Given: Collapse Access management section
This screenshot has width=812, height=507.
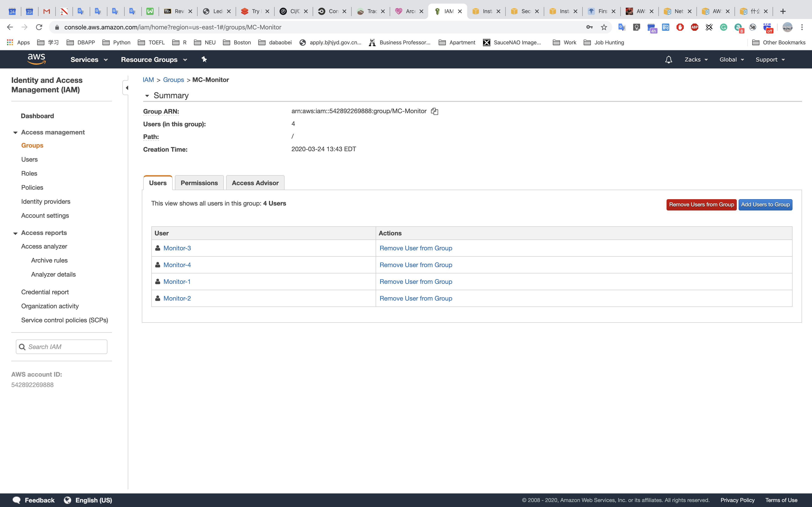Looking at the screenshot, I should pos(15,132).
